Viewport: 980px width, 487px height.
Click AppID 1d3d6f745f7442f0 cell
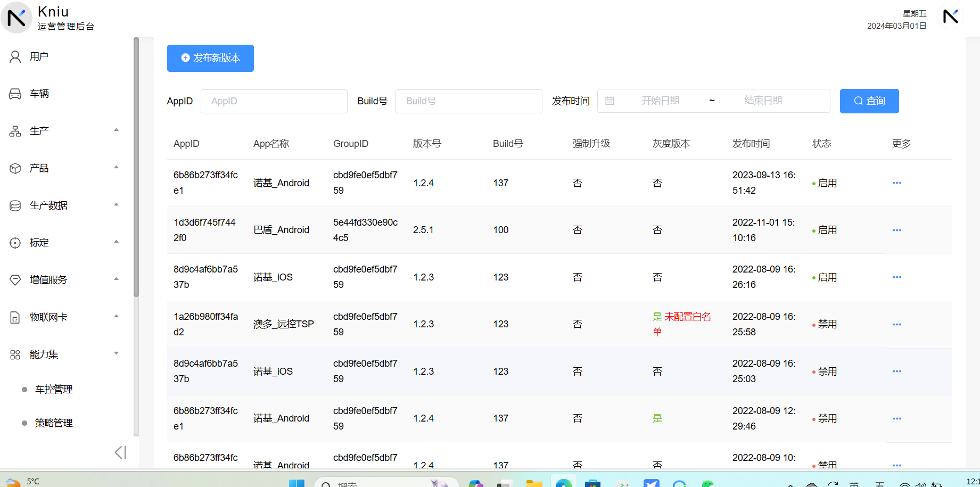coord(204,230)
